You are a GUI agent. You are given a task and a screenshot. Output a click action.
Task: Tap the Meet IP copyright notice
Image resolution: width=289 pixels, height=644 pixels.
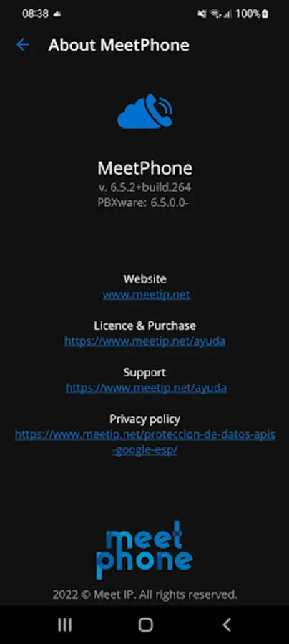pos(145,594)
